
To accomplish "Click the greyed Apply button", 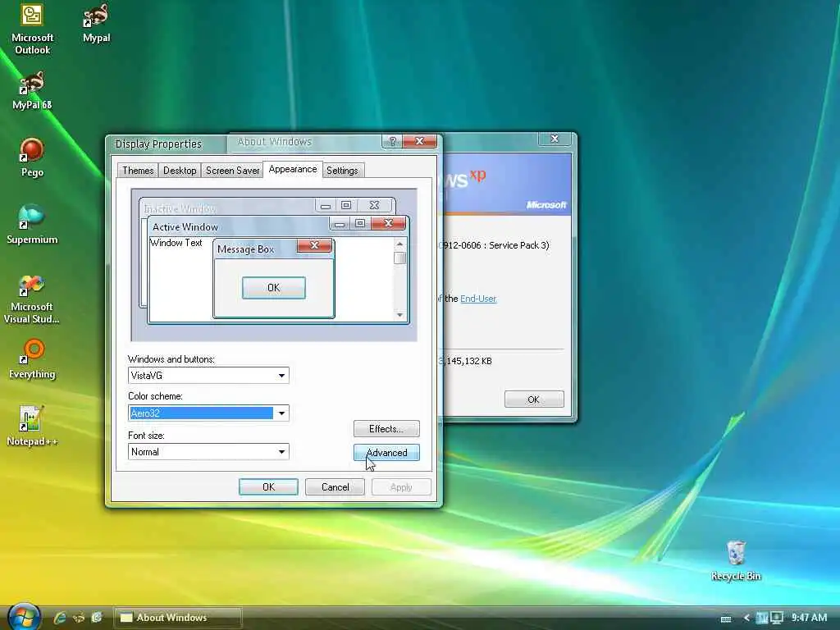I will coord(400,487).
